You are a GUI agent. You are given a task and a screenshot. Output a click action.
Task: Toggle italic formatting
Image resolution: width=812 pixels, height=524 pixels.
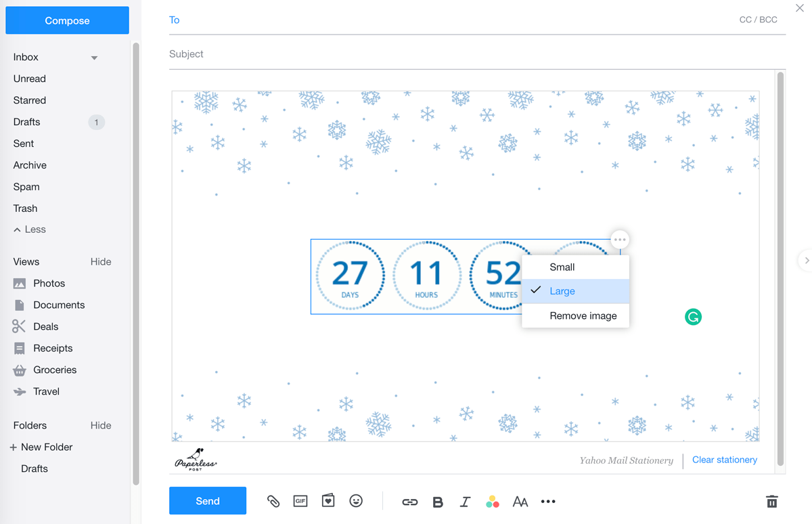(x=465, y=502)
